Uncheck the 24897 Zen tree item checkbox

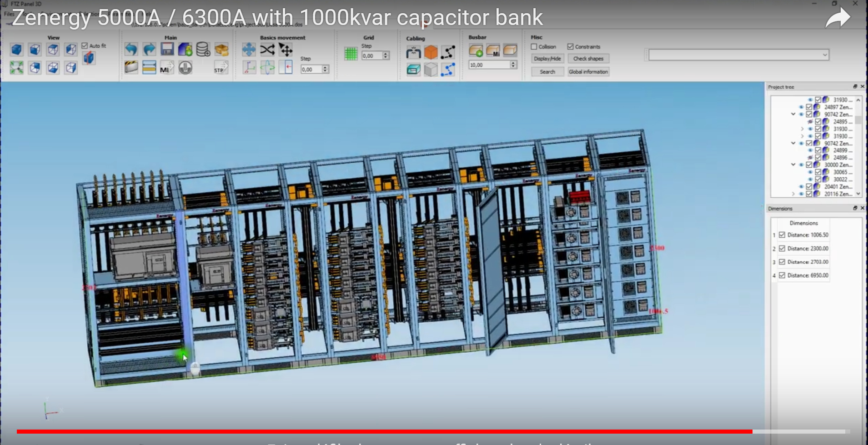[809, 107]
